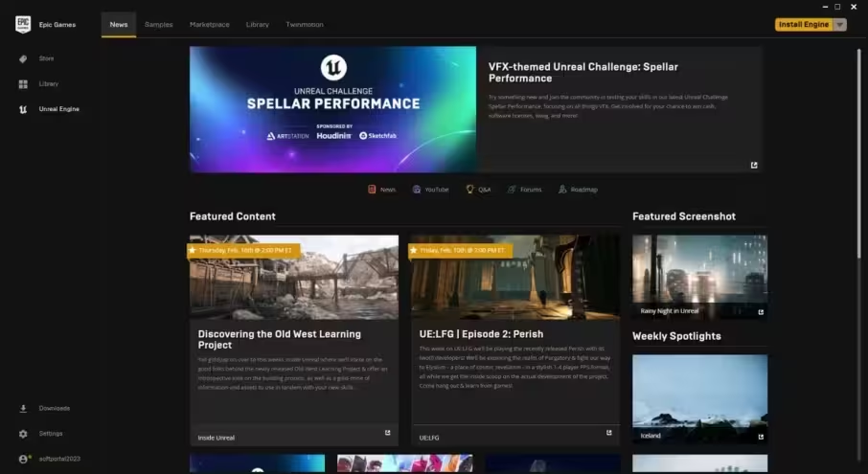Open the Iceland weekly spotlight image
868x474 pixels.
pyautogui.click(x=699, y=398)
